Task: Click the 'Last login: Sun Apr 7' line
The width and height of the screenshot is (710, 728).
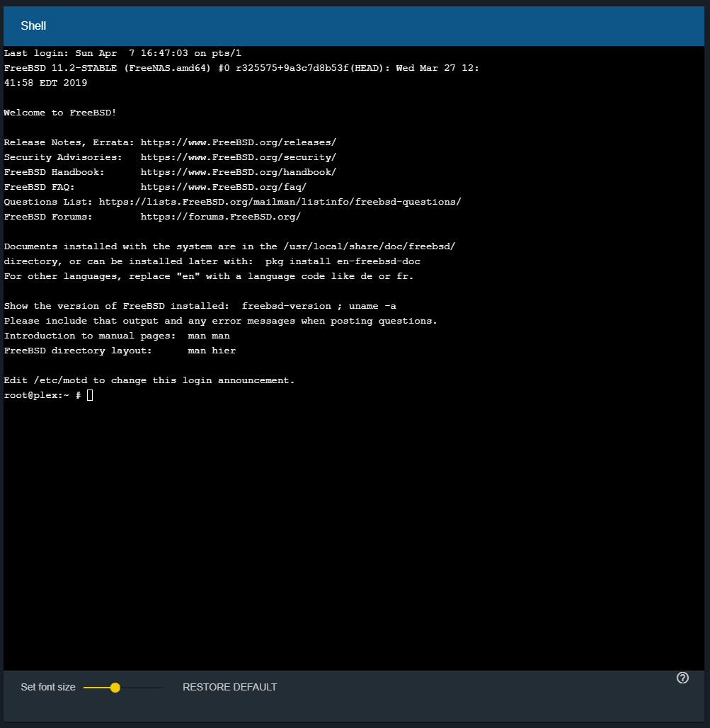Action: [122, 53]
